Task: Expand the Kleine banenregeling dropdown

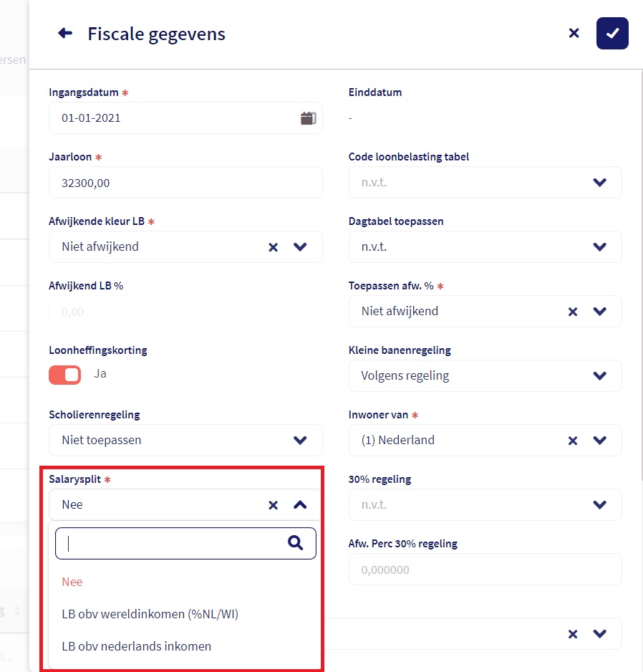Action: click(600, 376)
